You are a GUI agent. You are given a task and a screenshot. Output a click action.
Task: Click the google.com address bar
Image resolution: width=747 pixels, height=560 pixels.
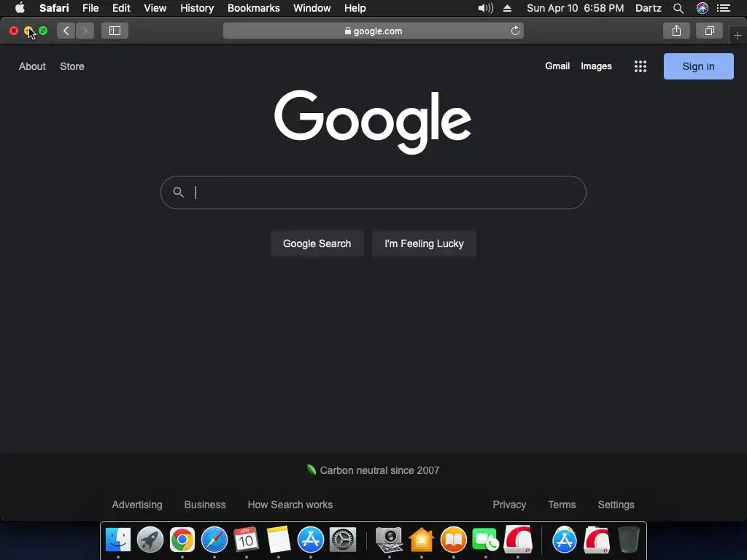pos(373,31)
